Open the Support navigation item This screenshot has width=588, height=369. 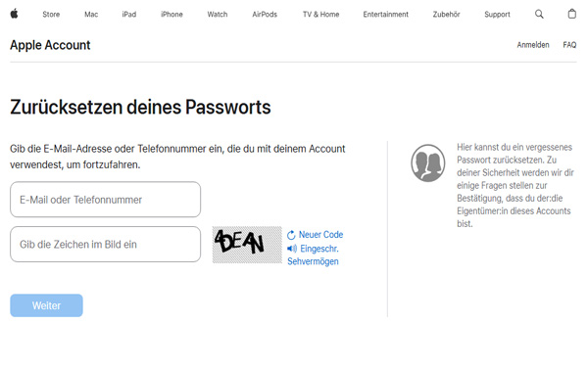click(x=497, y=15)
